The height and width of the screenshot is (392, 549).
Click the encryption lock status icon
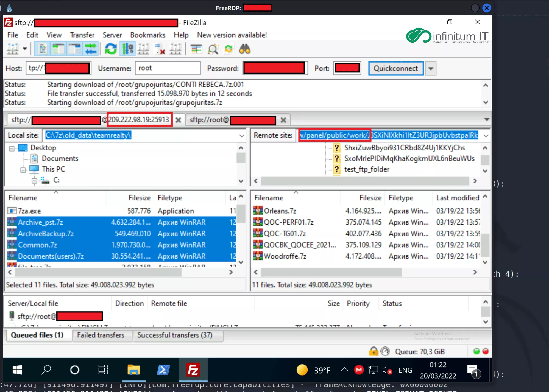373,351
